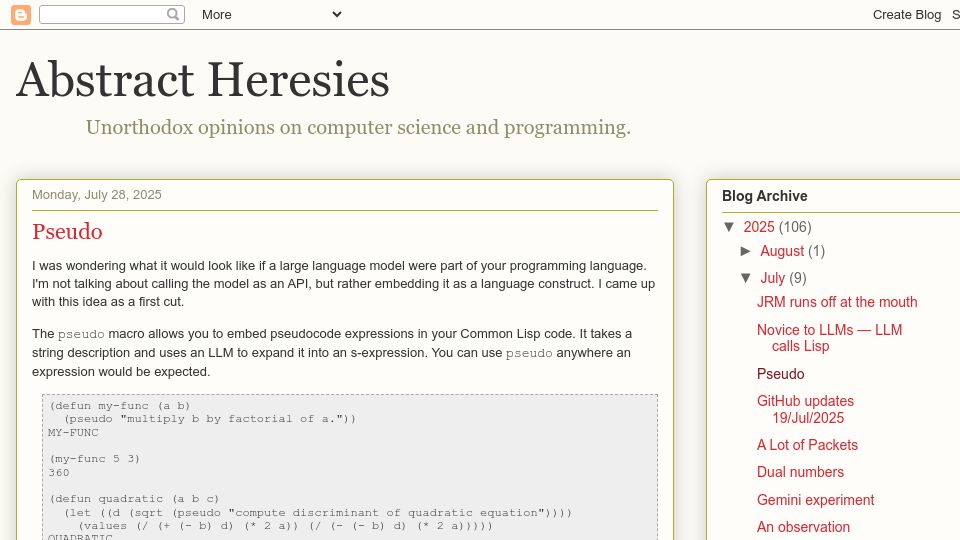Click the 360 result line in code
The height and width of the screenshot is (540, 960).
(x=59, y=473)
